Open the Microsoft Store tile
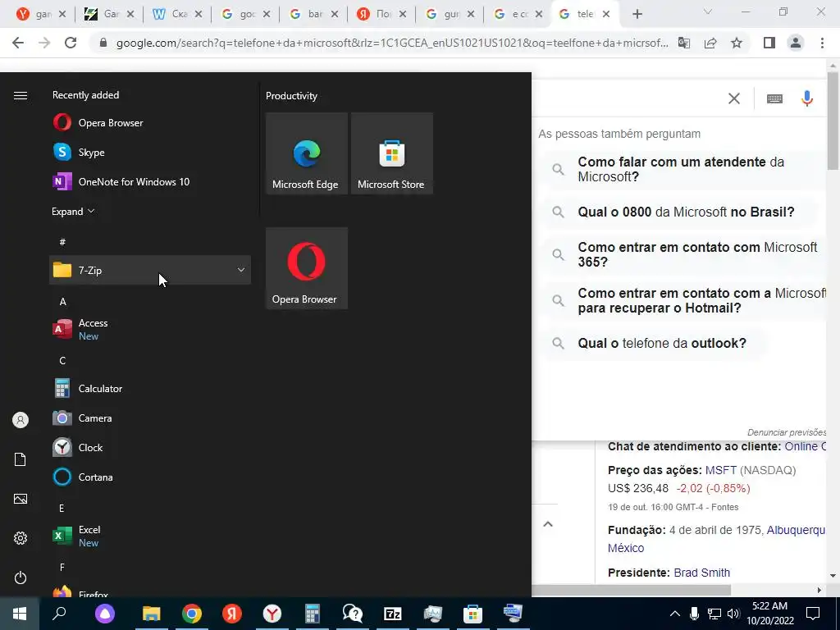Viewport: 840px width, 630px height. [x=391, y=153]
